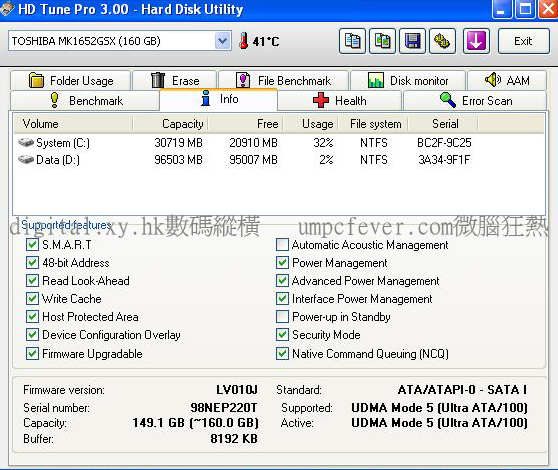
Task: Click the bar chart icon on Disk monitor
Action: click(376, 80)
